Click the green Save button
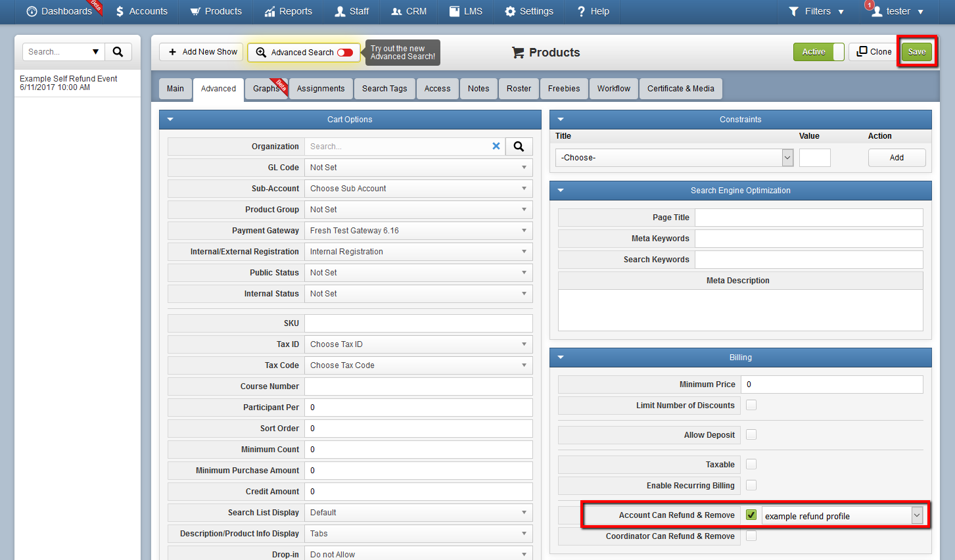 [x=917, y=52]
